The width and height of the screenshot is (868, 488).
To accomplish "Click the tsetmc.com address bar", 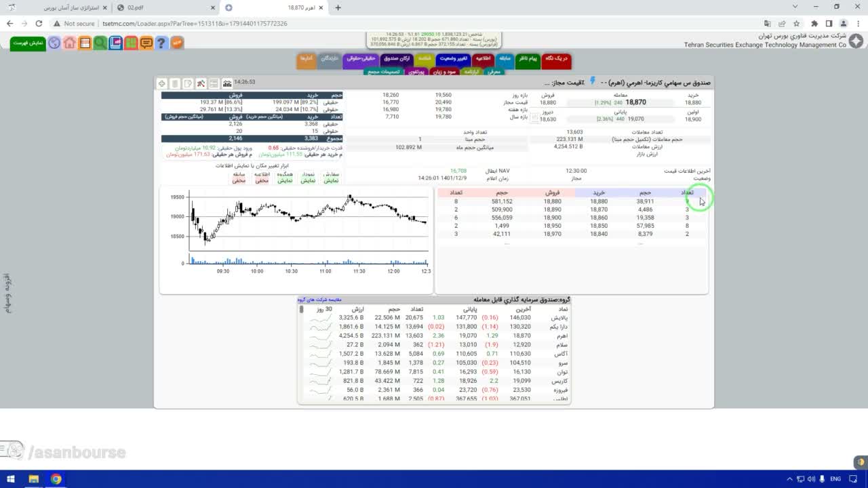I will click(x=407, y=23).
